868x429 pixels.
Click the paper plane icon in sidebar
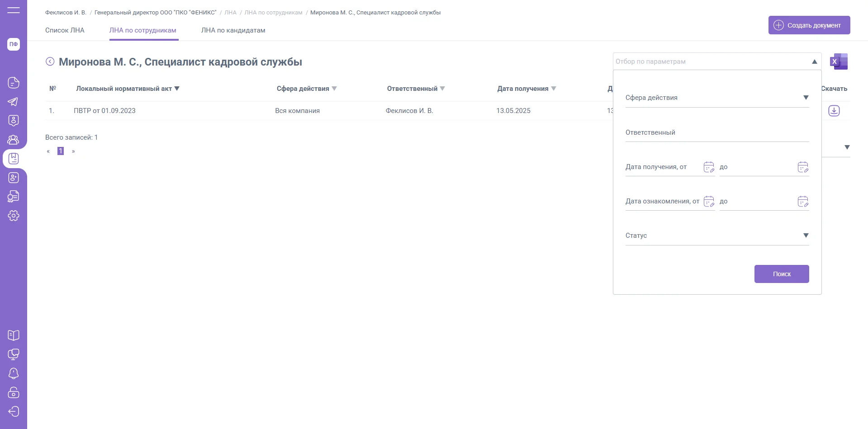point(14,102)
